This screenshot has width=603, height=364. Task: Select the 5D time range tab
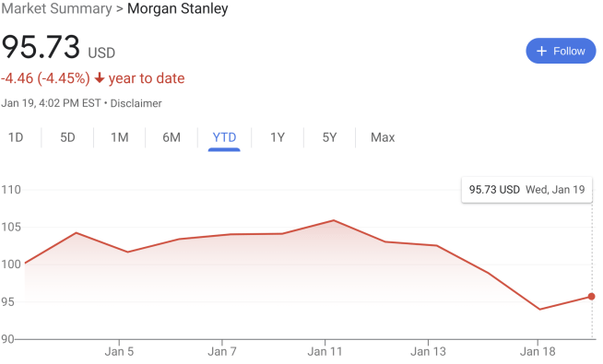point(67,137)
